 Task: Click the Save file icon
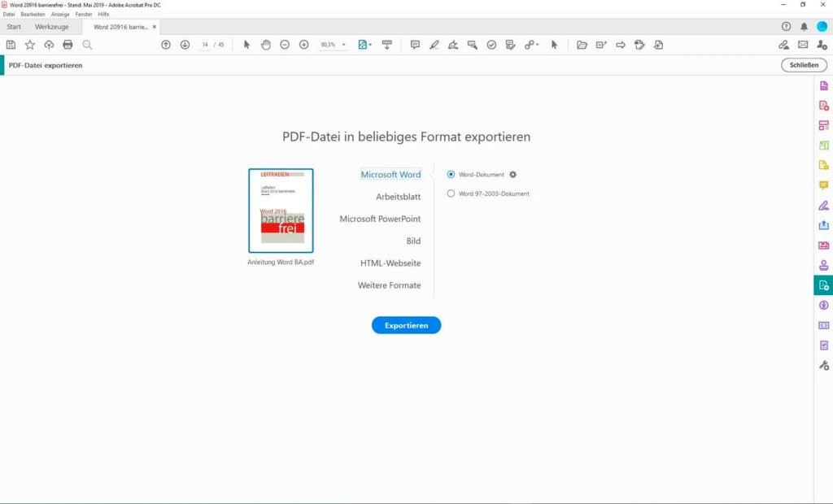pos(11,46)
